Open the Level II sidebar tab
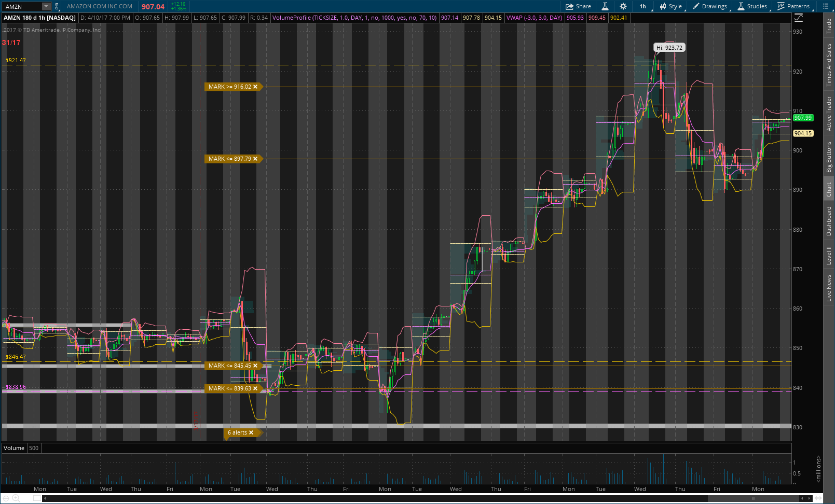This screenshot has width=835, height=504. [829, 256]
